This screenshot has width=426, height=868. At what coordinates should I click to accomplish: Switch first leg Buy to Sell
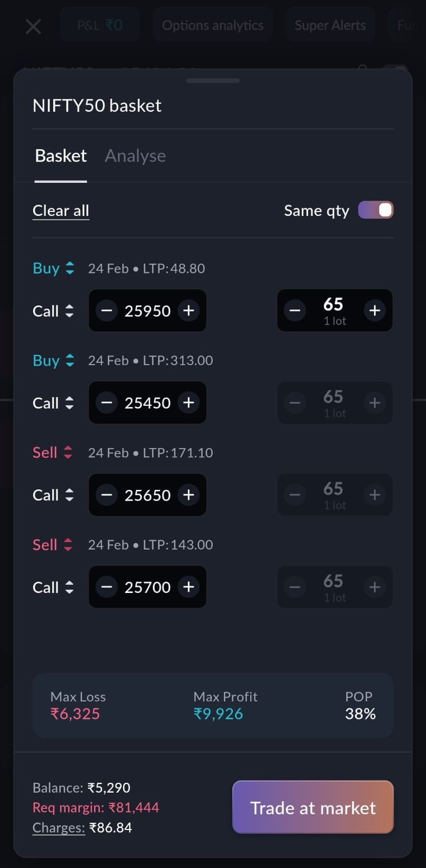(x=53, y=268)
